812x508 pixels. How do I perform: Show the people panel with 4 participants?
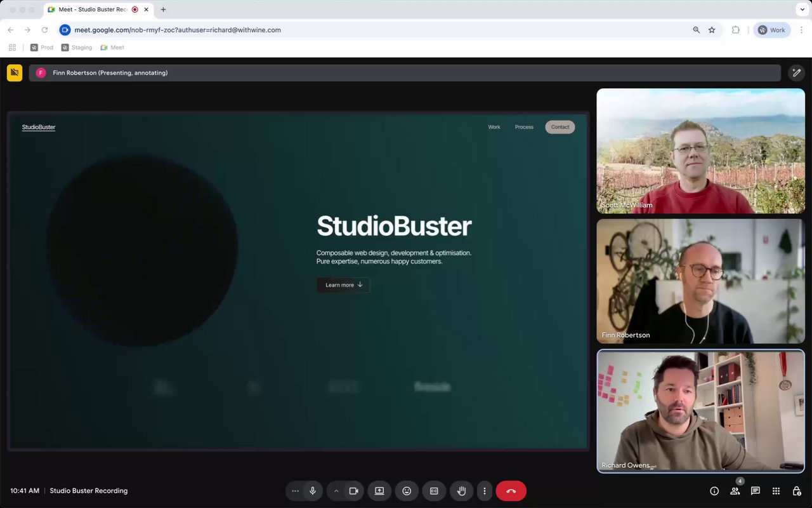pyautogui.click(x=735, y=491)
